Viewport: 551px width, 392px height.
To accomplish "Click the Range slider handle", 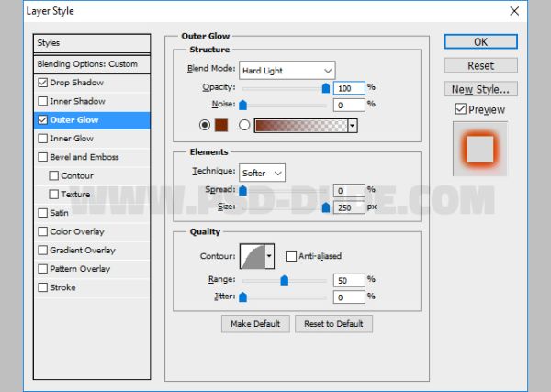I will click(285, 280).
